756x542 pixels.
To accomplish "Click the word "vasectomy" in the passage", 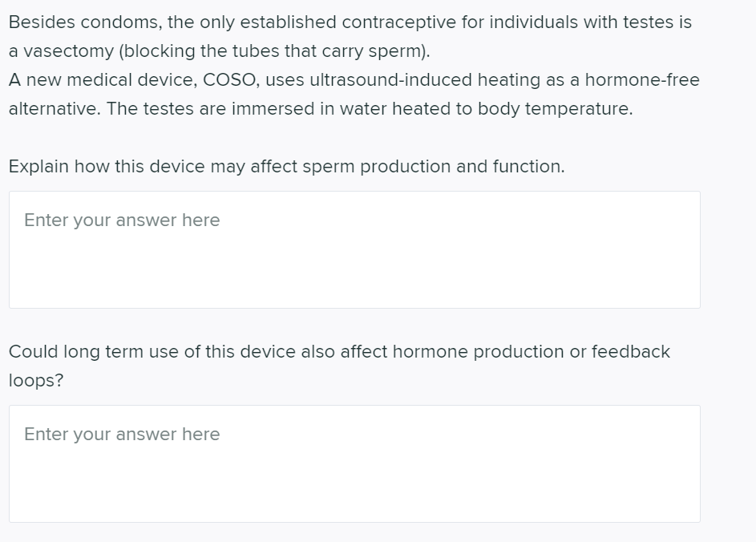I will click(69, 51).
